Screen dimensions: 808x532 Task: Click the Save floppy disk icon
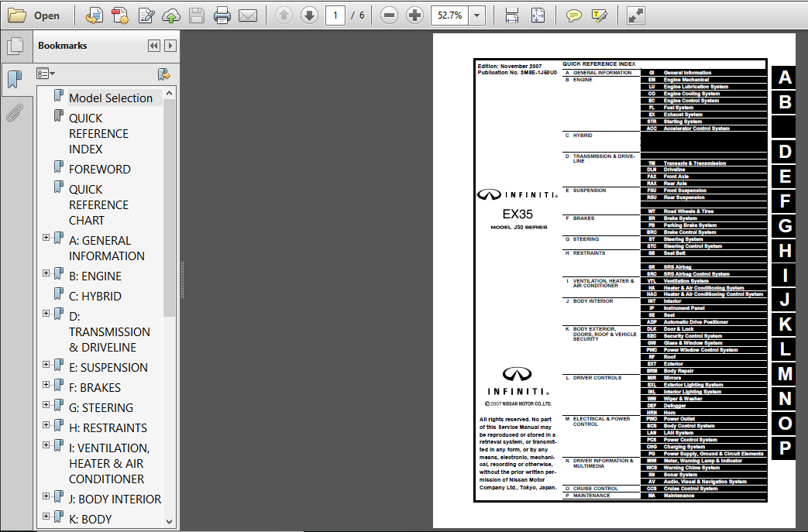pos(196,15)
